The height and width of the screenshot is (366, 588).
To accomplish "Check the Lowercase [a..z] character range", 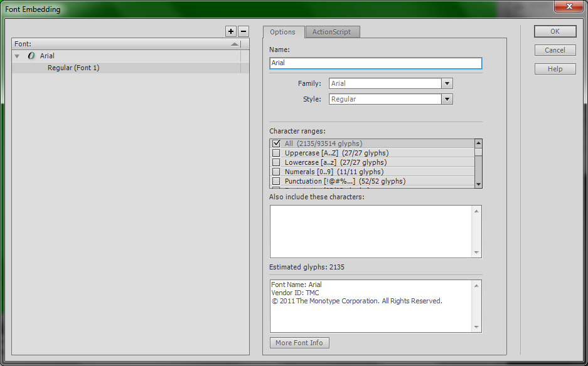I will click(x=276, y=162).
